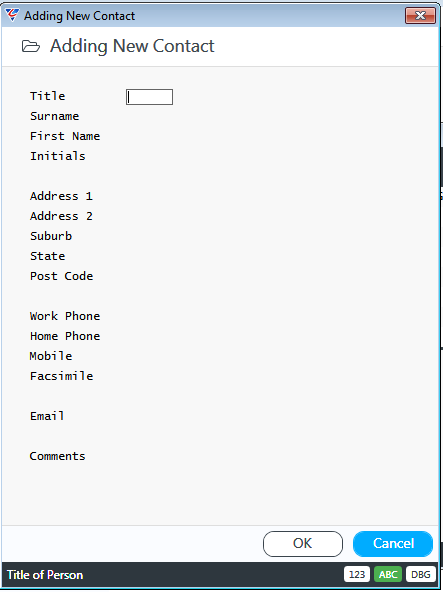Select the Initials field label
Screen dimensions: 443x592
(58, 156)
